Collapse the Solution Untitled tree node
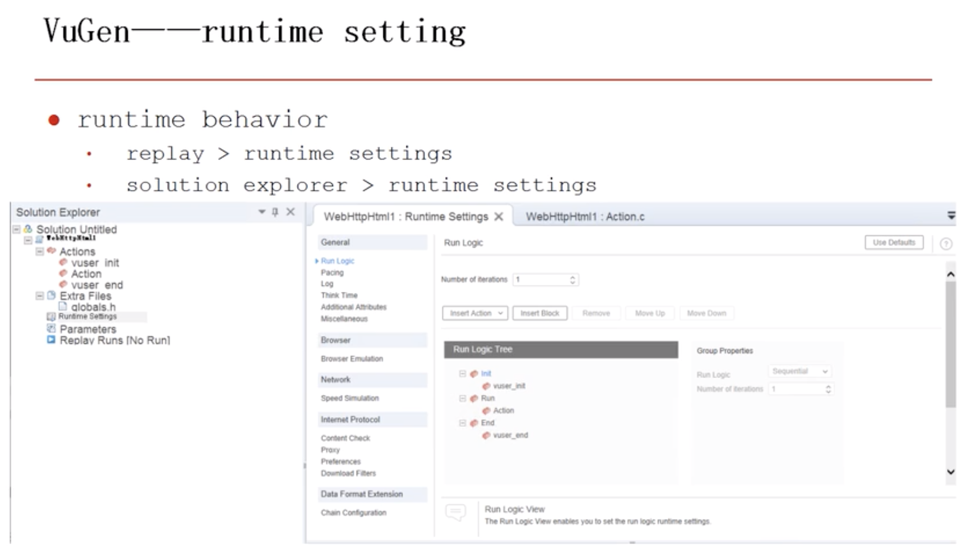The image size is (980, 549). (17, 229)
